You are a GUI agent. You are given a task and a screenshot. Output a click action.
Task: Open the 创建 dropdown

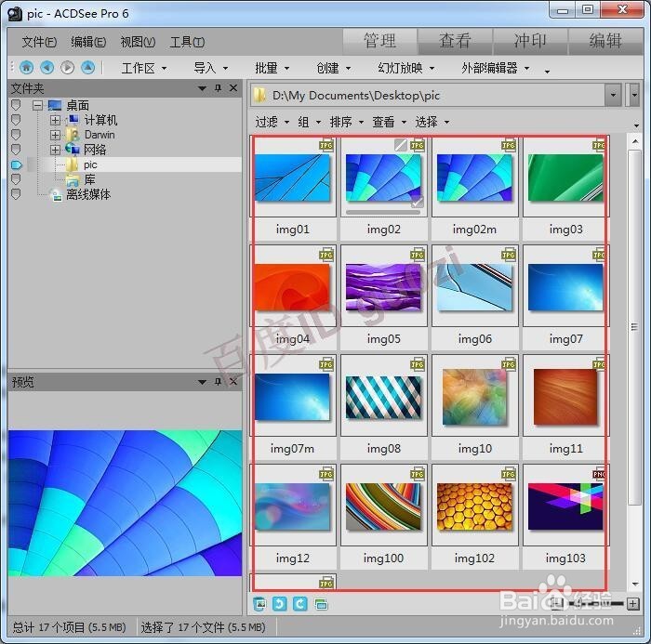point(333,68)
